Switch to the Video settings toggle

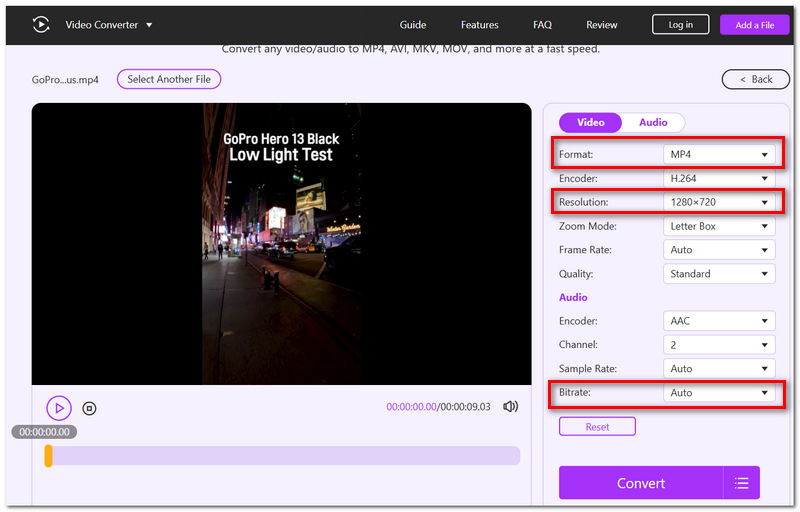pyautogui.click(x=590, y=122)
